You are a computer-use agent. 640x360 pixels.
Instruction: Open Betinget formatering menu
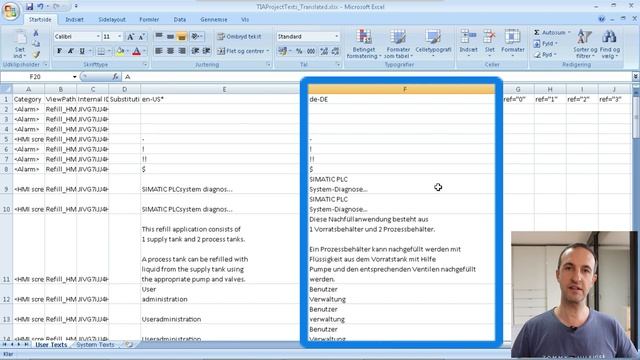click(x=364, y=44)
